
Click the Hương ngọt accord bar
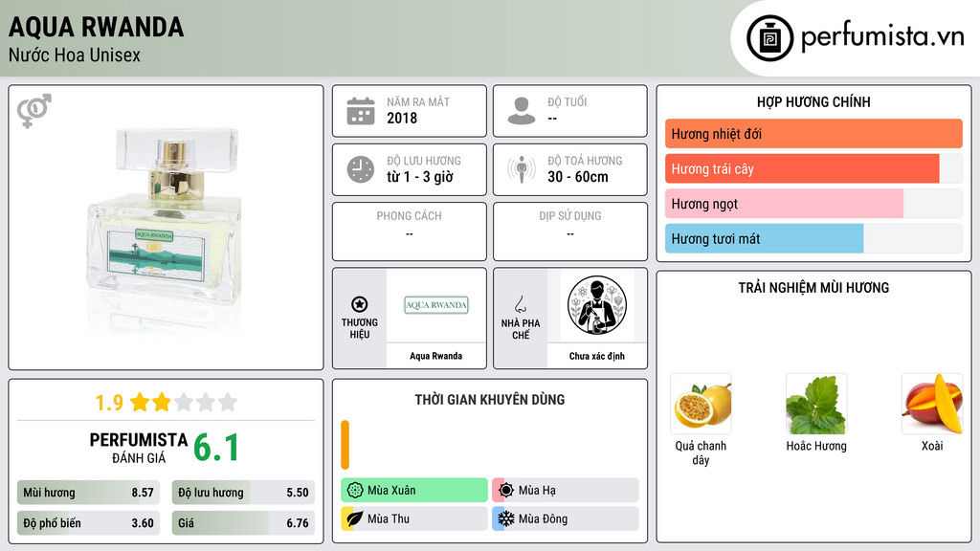click(x=813, y=204)
